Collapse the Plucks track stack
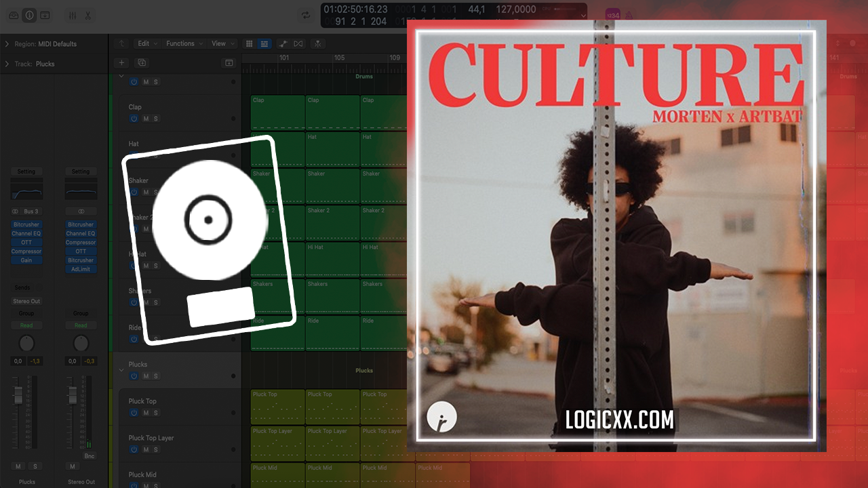868x488 pixels. [122, 370]
